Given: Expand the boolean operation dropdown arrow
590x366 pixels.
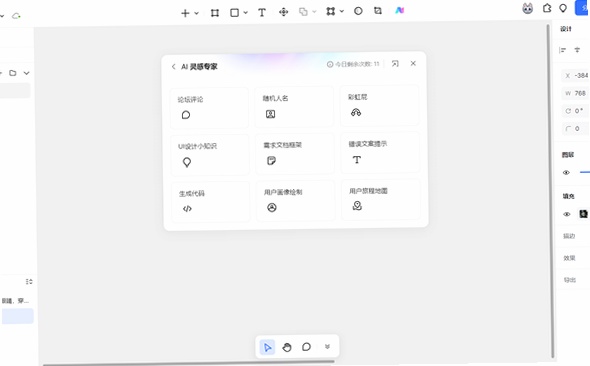Looking at the screenshot, I should click(x=314, y=12).
